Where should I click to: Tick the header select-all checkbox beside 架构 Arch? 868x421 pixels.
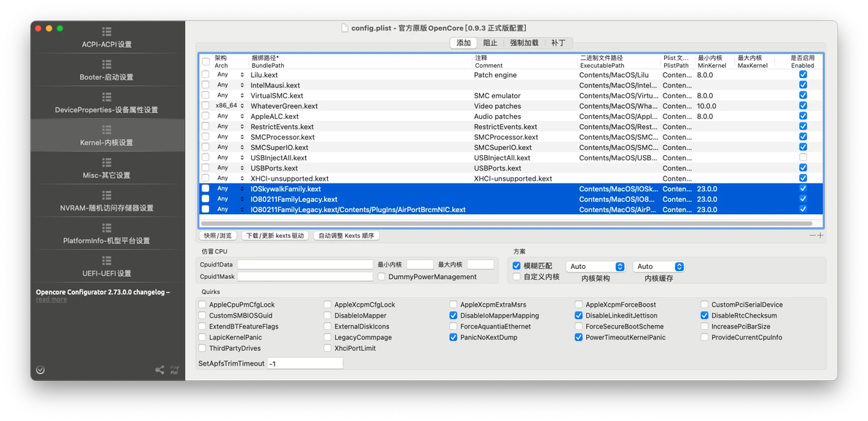205,61
